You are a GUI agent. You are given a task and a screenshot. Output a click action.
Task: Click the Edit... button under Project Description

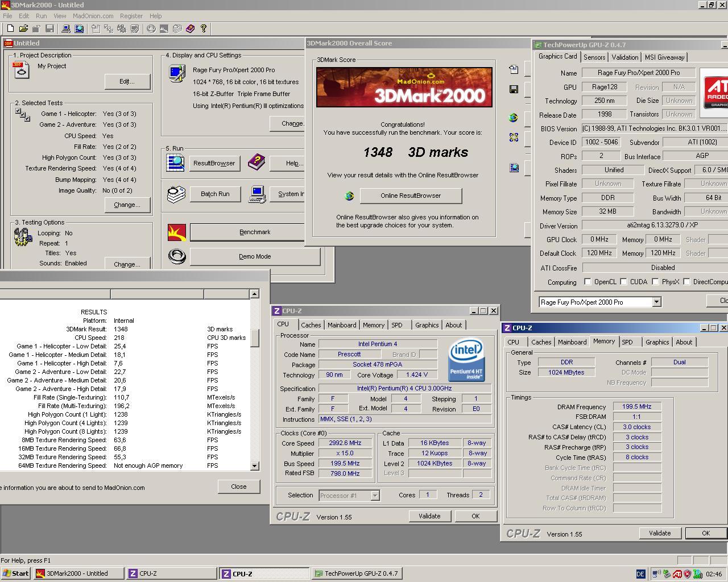(x=127, y=81)
